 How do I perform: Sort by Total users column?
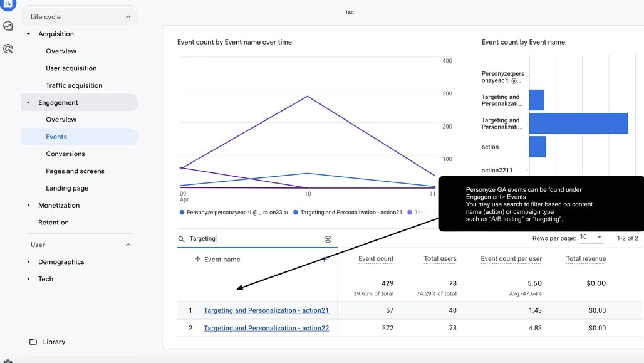click(x=440, y=258)
